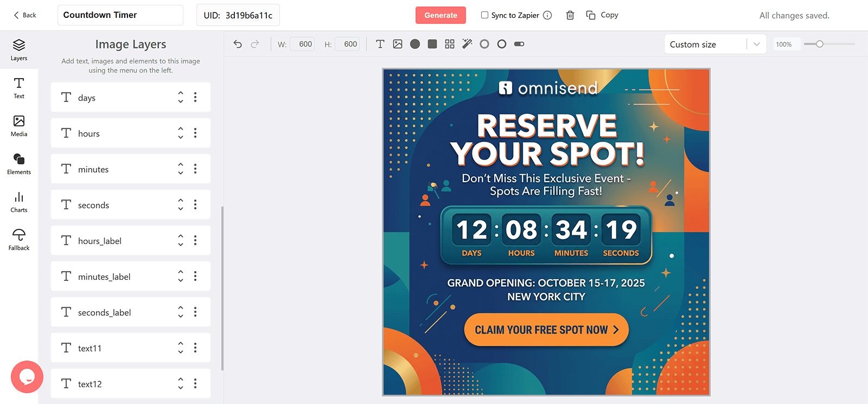Click the layers panel scrollbar

(222, 288)
